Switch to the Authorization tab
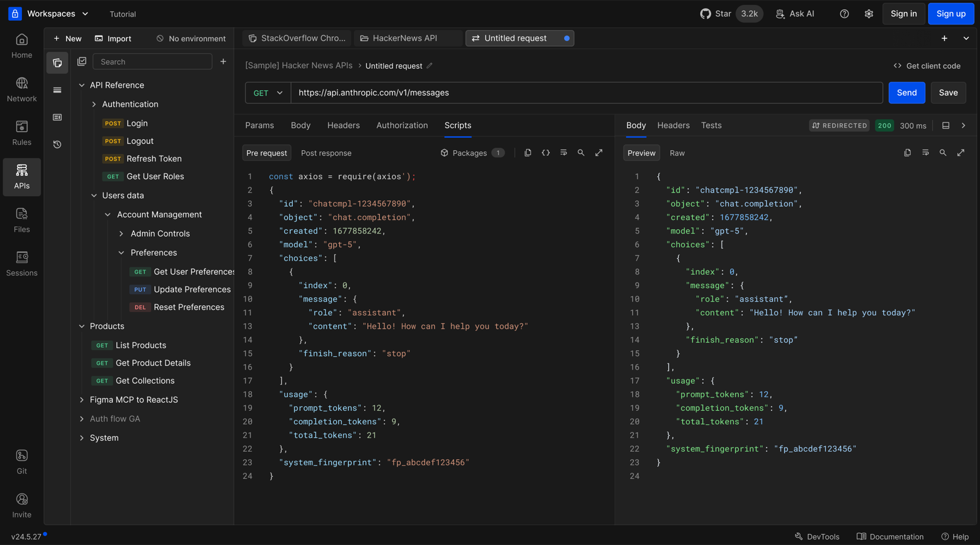 point(402,125)
